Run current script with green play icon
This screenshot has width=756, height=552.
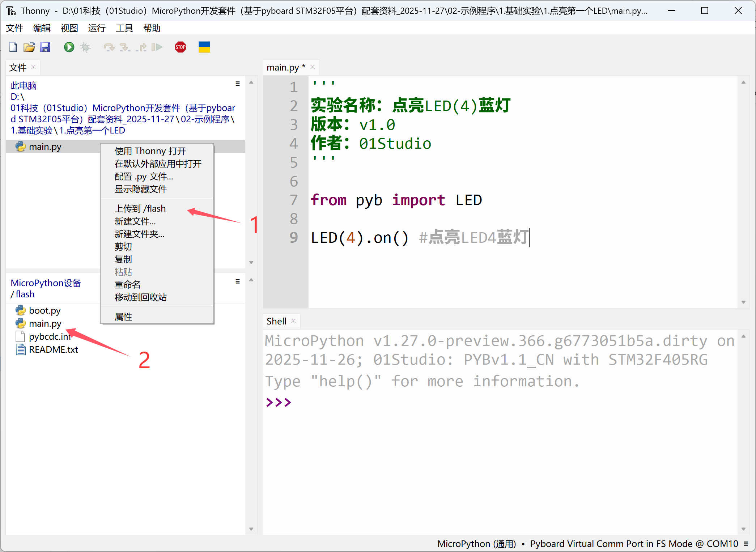(x=69, y=47)
